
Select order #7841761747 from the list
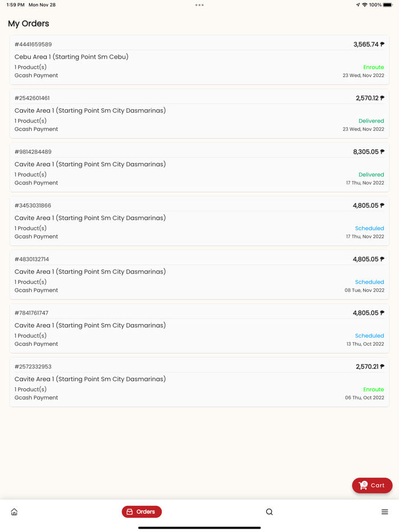[x=199, y=328]
